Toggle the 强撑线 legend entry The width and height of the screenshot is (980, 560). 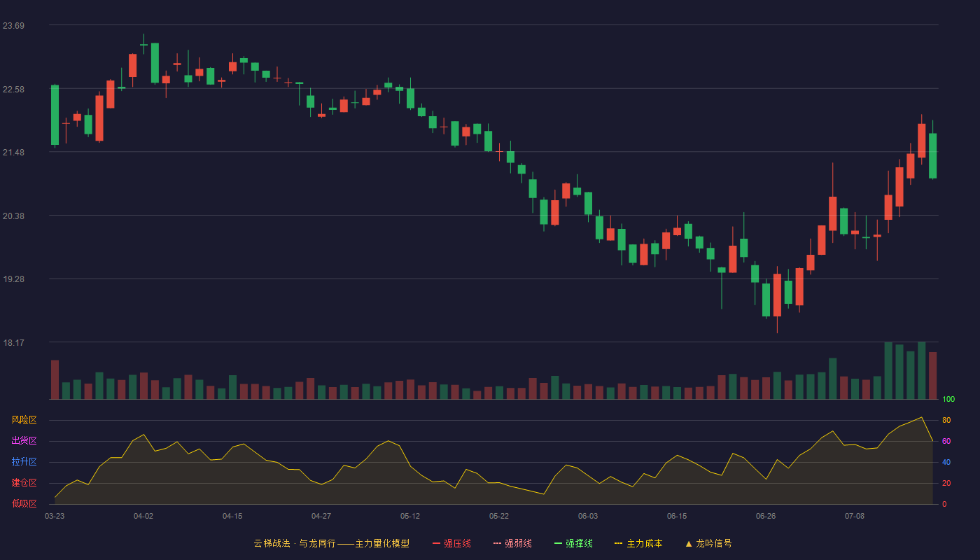tap(573, 543)
